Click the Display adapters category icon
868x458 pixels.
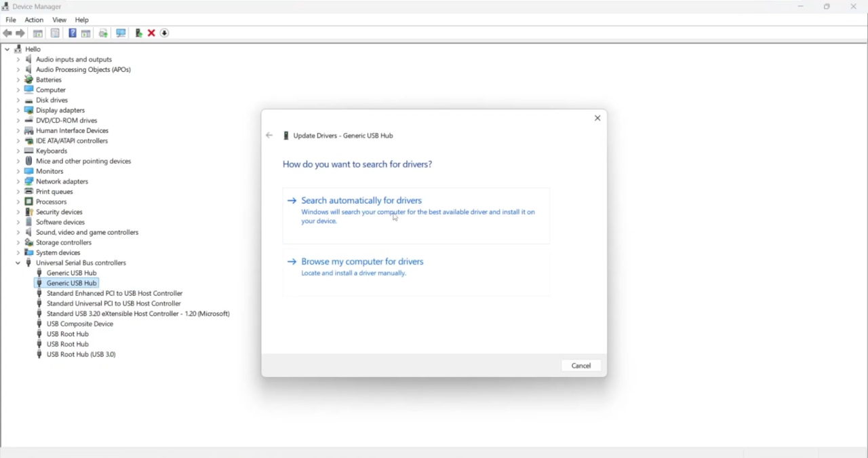pos(28,110)
